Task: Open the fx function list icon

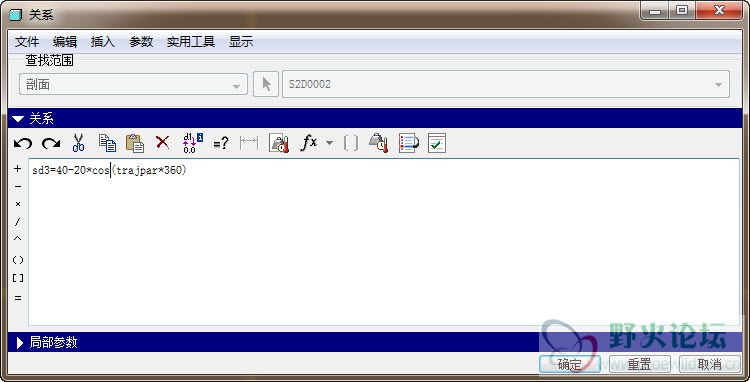Action: 309,142
